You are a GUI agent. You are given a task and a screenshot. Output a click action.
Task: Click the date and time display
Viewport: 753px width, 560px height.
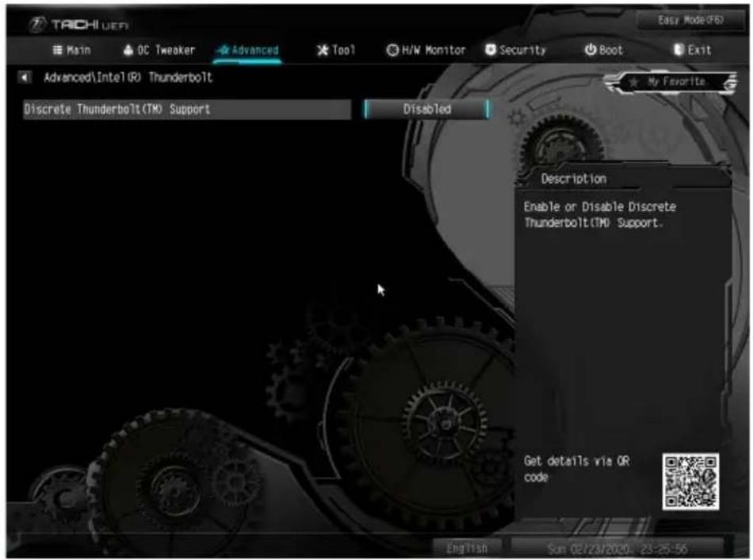pyautogui.click(x=617, y=548)
